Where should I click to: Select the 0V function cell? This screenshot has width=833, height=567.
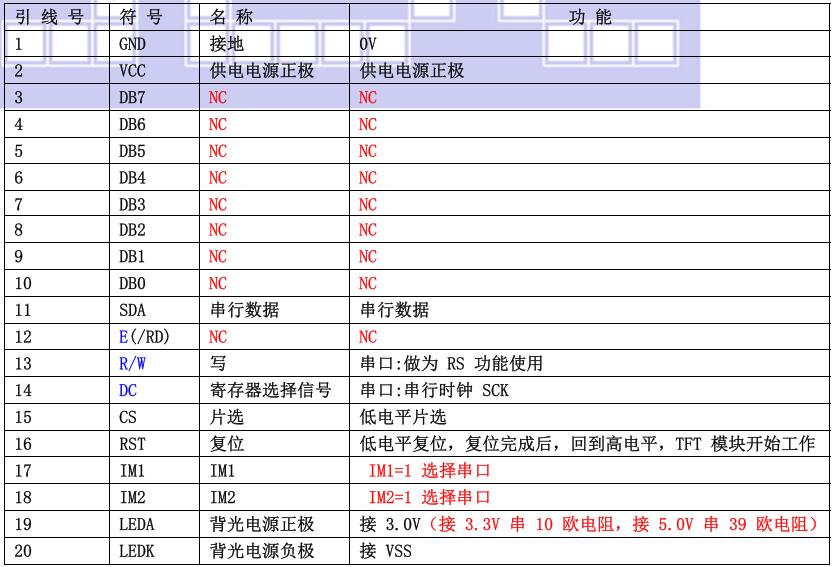(369, 45)
